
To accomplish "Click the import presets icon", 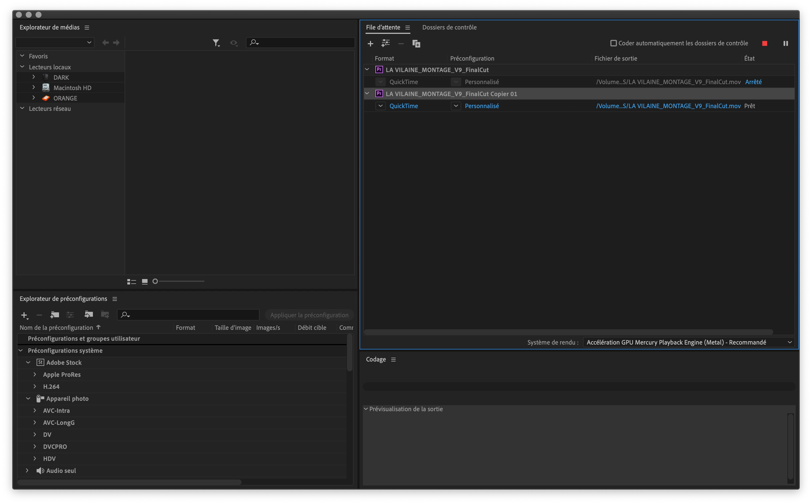I will point(88,314).
